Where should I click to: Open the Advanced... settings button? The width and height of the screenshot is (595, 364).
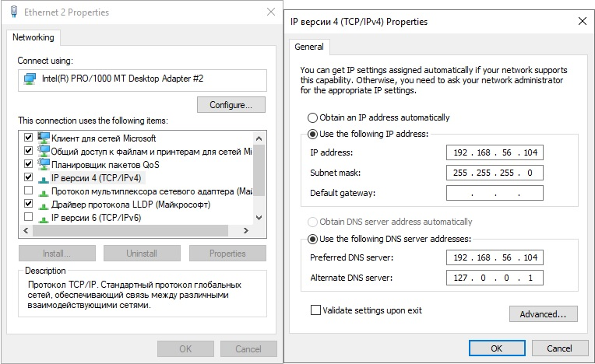pyautogui.click(x=543, y=314)
